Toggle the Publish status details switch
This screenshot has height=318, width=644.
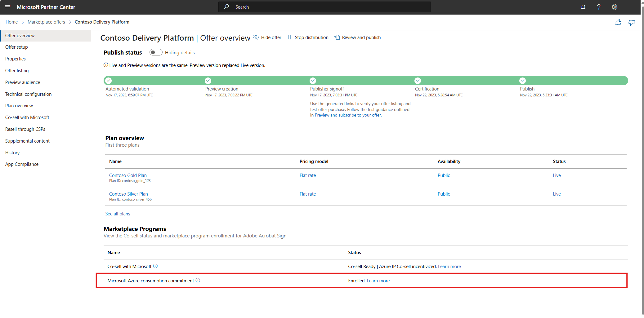156,52
